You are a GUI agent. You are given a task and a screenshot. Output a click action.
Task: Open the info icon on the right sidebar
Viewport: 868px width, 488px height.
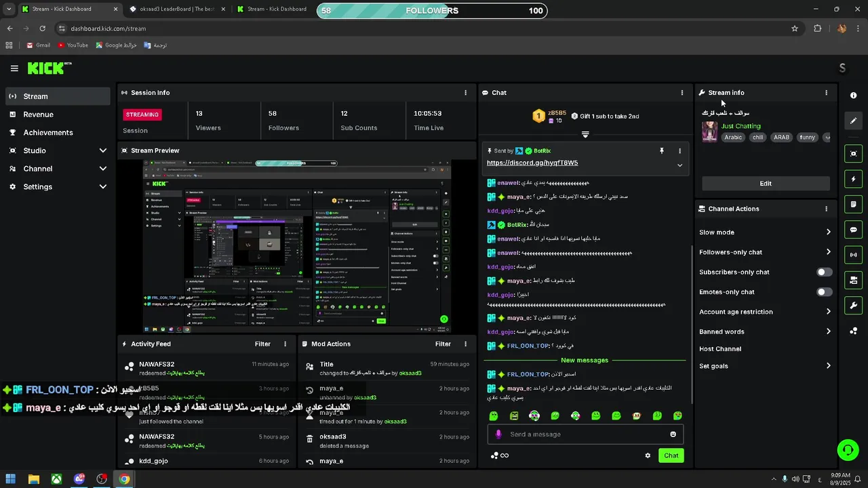854,96
